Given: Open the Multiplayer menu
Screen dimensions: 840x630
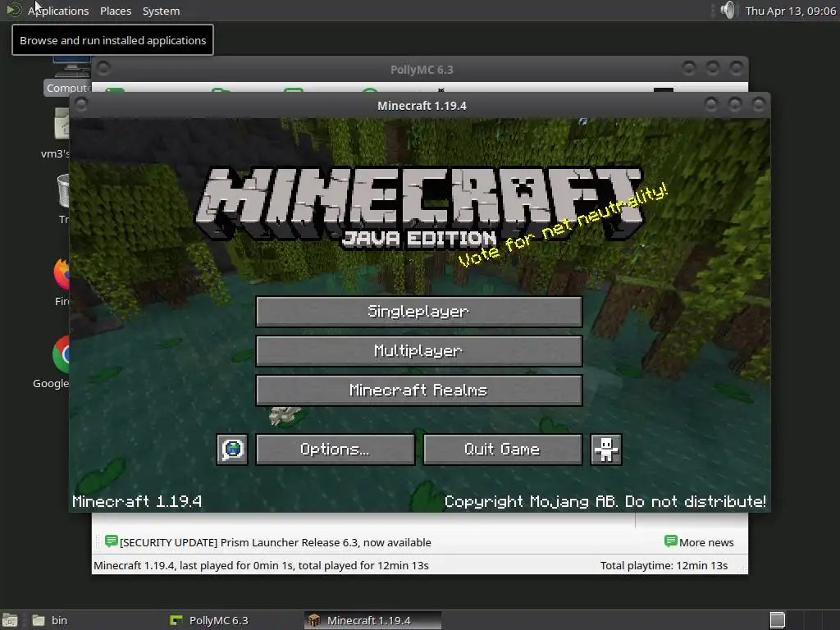Looking at the screenshot, I should [419, 351].
